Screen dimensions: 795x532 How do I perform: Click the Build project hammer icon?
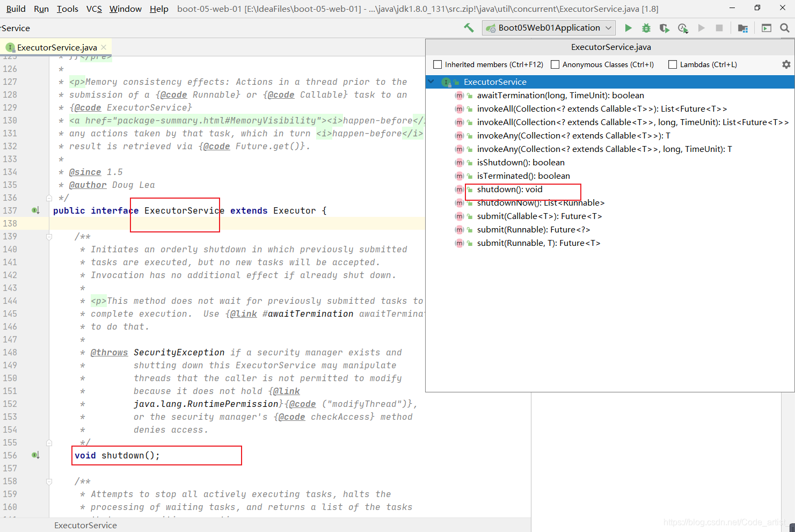click(x=469, y=28)
